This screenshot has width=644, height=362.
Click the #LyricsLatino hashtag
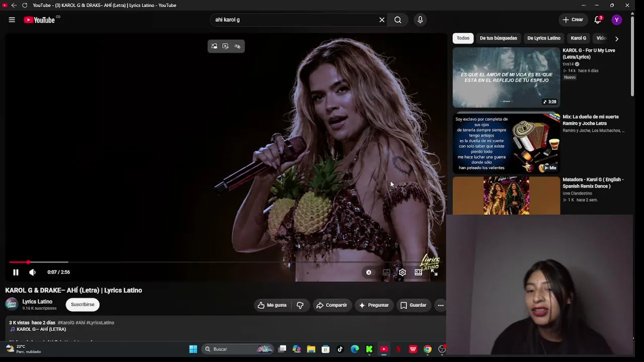(100, 323)
